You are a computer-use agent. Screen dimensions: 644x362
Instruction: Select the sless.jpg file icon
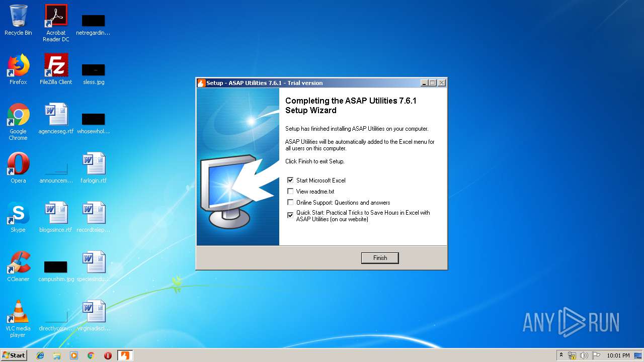pos(94,74)
